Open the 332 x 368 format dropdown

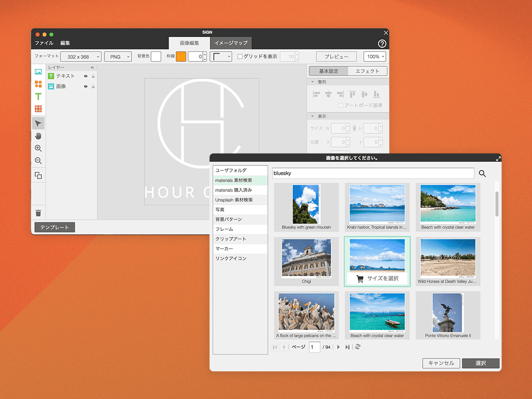[81, 57]
